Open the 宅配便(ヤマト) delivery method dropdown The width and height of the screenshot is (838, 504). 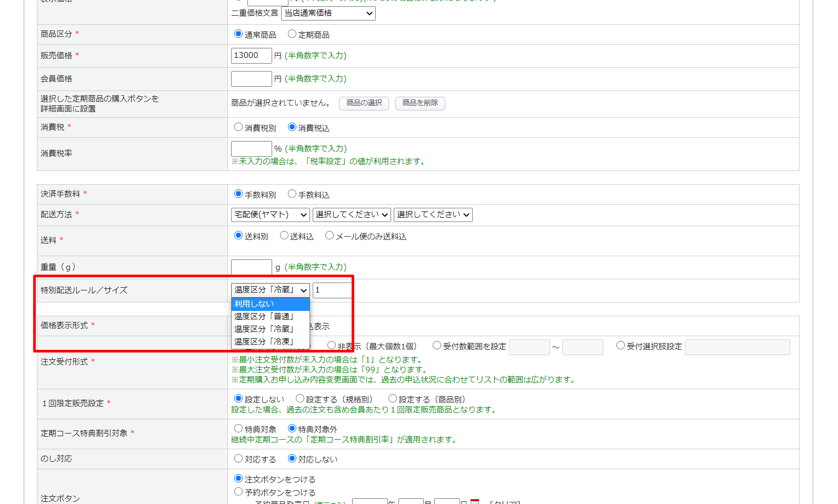click(x=270, y=215)
